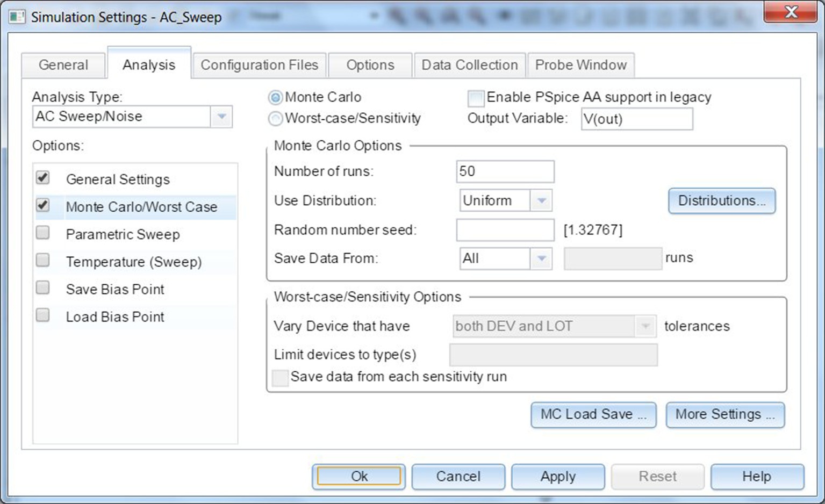Screen dimensions: 825x504
Task: Open the Analysis Type dropdown
Action: 221,117
